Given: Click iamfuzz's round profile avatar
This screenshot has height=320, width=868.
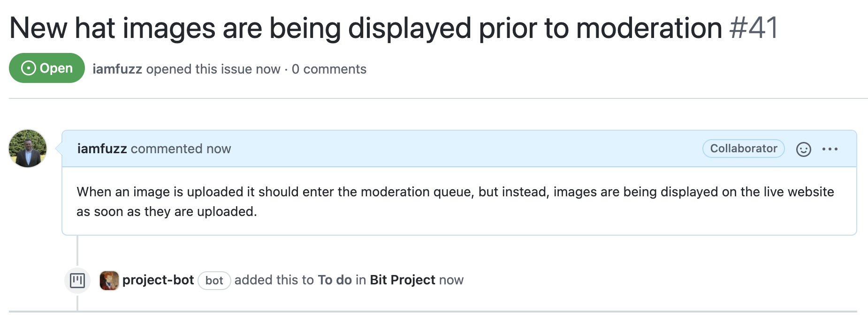Looking at the screenshot, I should pos(28,149).
